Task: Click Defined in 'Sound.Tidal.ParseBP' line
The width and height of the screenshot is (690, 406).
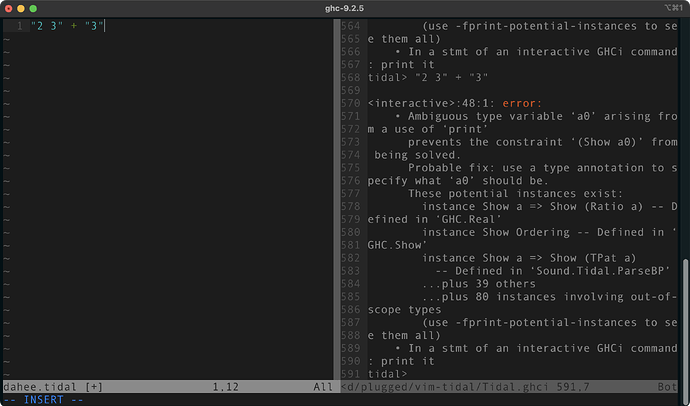Action: pyautogui.click(x=553, y=271)
